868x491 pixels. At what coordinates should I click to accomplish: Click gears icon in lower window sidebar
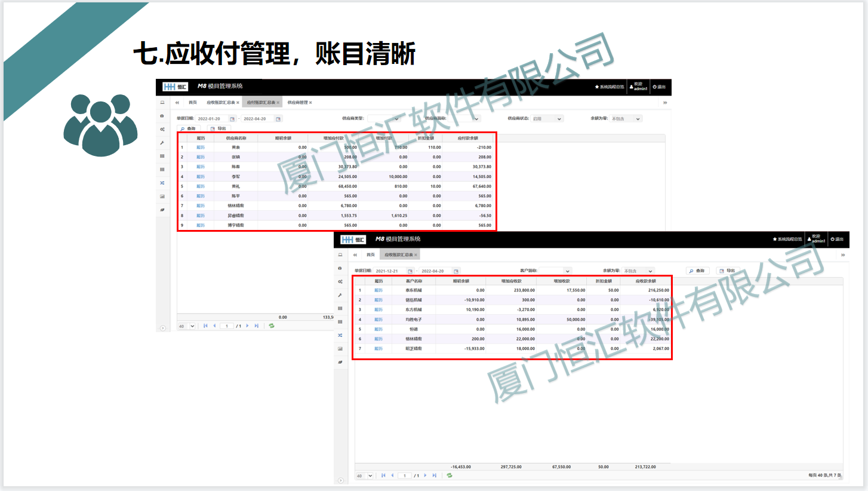(340, 281)
